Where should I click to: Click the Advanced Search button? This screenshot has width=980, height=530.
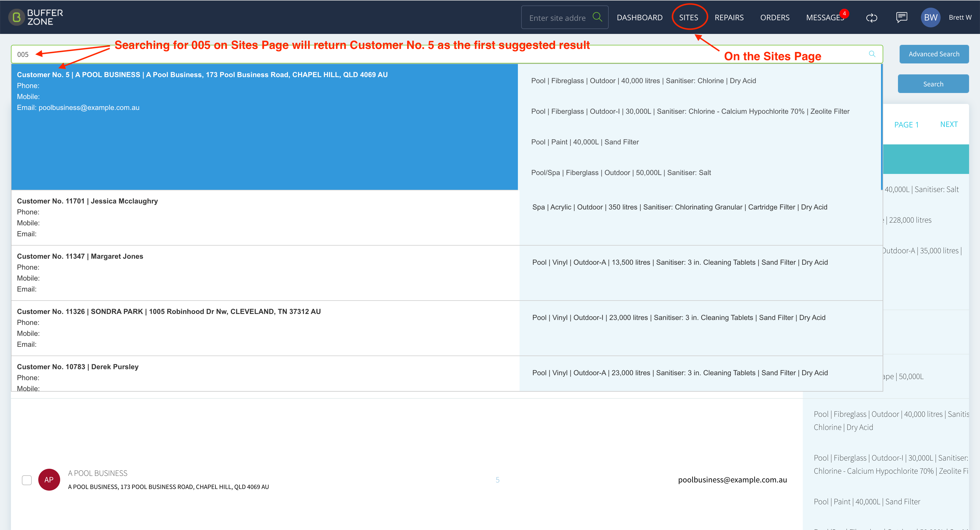coord(934,54)
